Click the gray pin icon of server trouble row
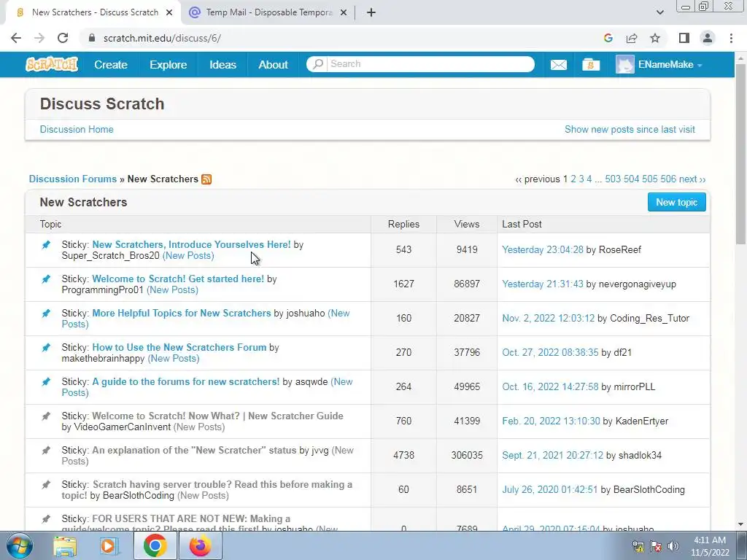Viewport: 747px width, 560px height. point(46,485)
